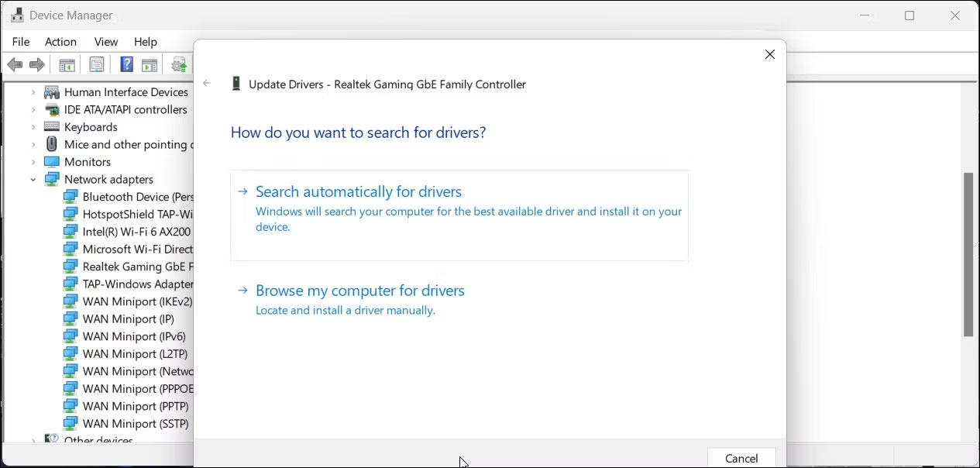This screenshot has height=468, width=980.
Task: Close the Update Drivers dialog with X
Action: point(769,54)
